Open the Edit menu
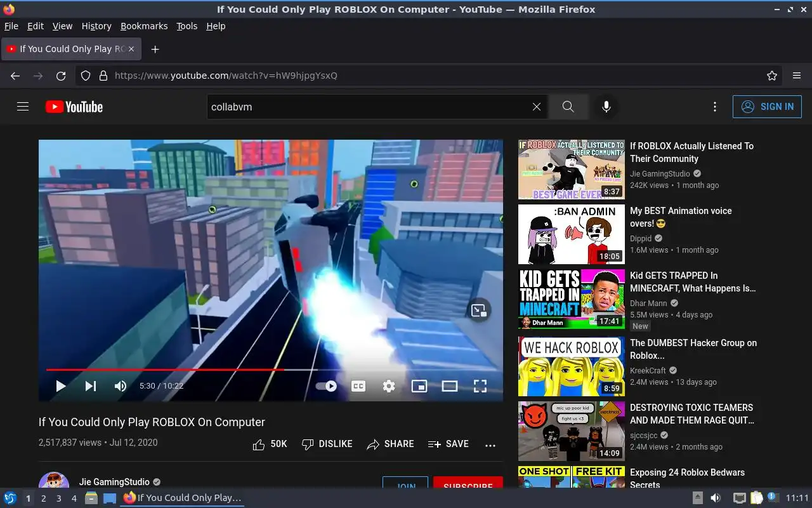This screenshot has height=508, width=812. [36, 26]
